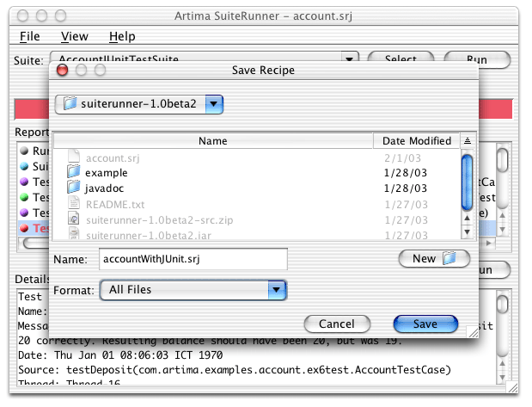Open the Help menu
The image size is (532, 407).
[122, 36]
